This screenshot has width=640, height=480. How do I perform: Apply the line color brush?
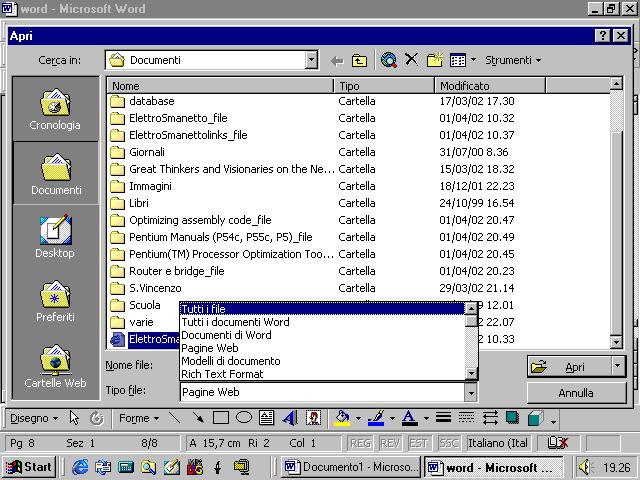click(x=376, y=418)
